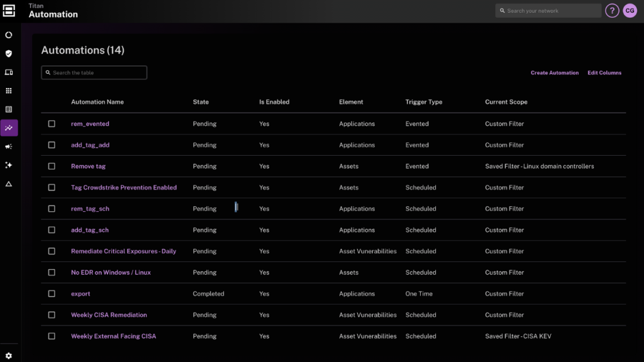Sort by the Trigger Type column header
The image size is (644, 362).
tap(424, 102)
